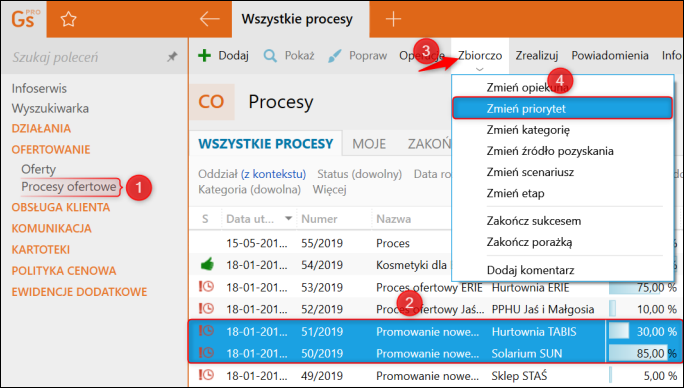Open a new tab with plus icon

point(393,19)
